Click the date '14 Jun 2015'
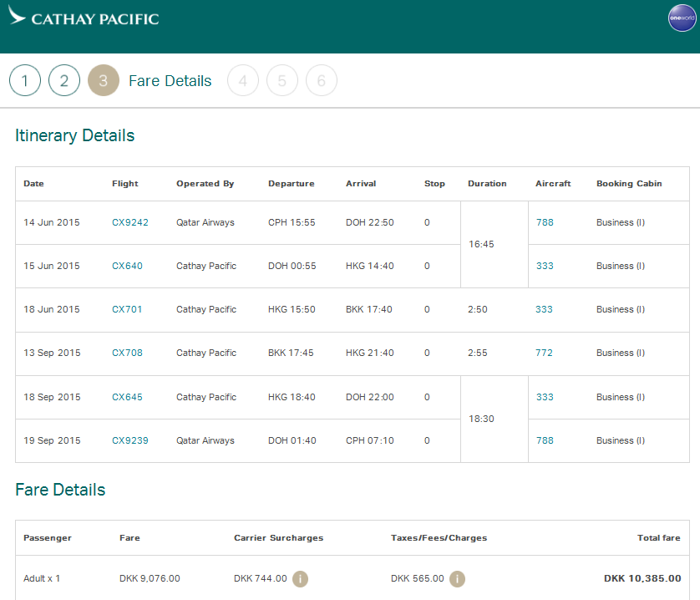This screenshot has height=600, width=700. [x=52, y=222]
